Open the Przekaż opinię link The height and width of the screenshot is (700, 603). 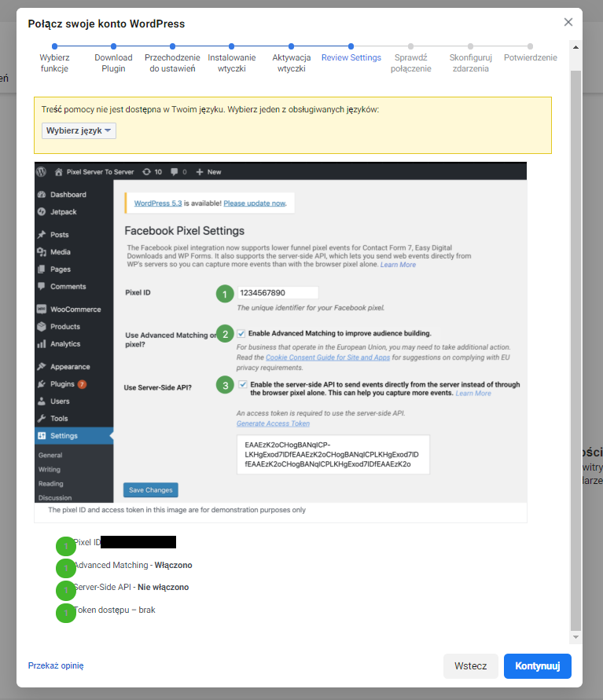(x=56, y=665)
